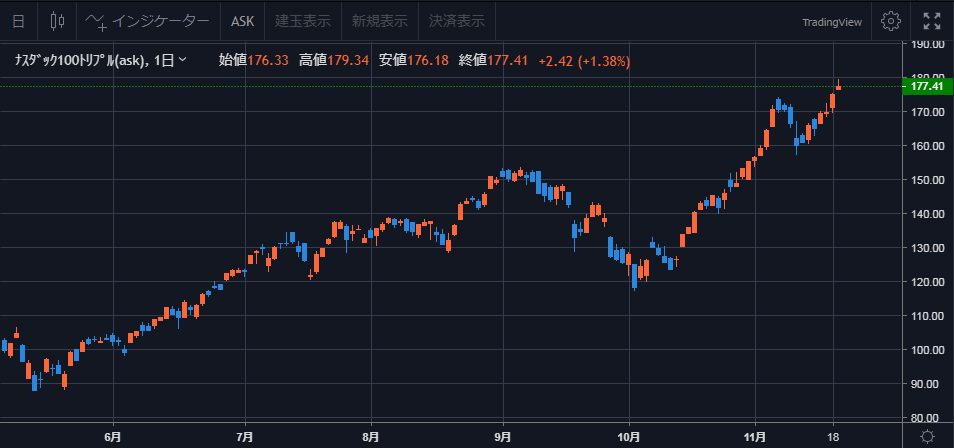Click the green 177.41 current price label
The height and width of the screenshot is (448, 954).
click(x=925, y=86)
